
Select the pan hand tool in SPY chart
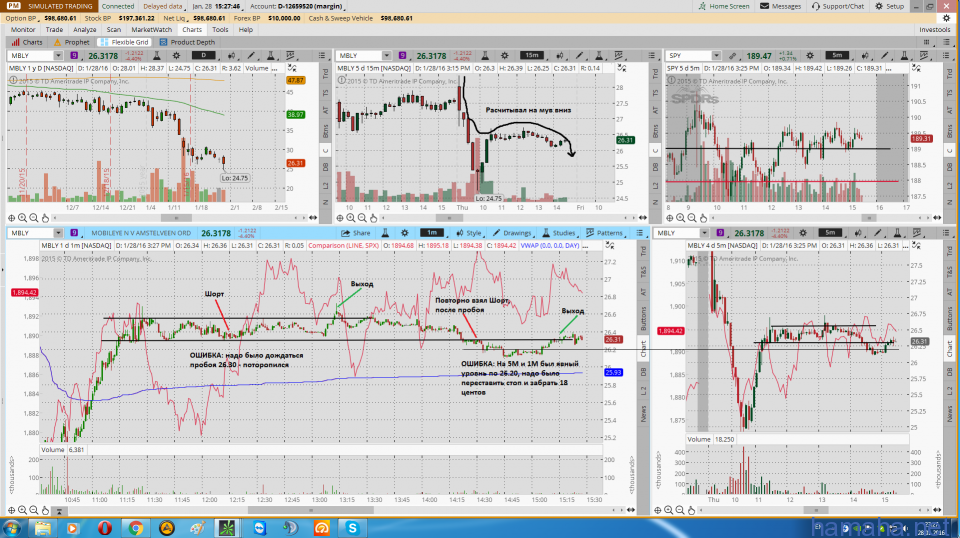pos(703,218)
